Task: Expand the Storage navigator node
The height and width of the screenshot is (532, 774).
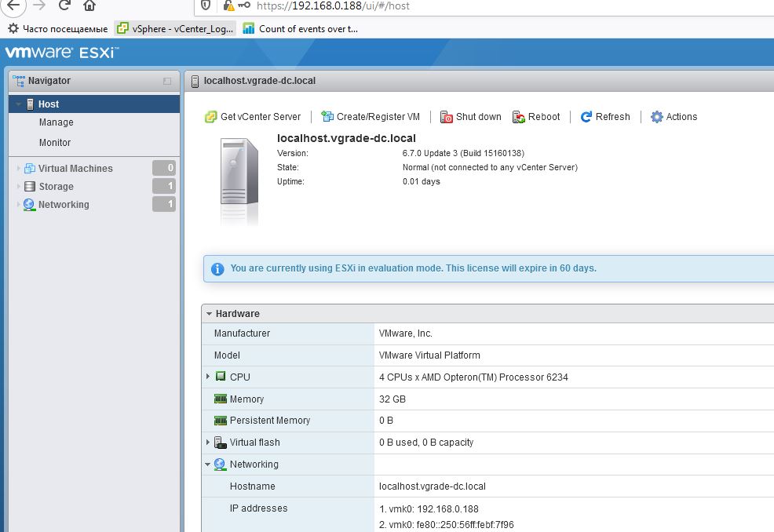Action: (20, 187)
